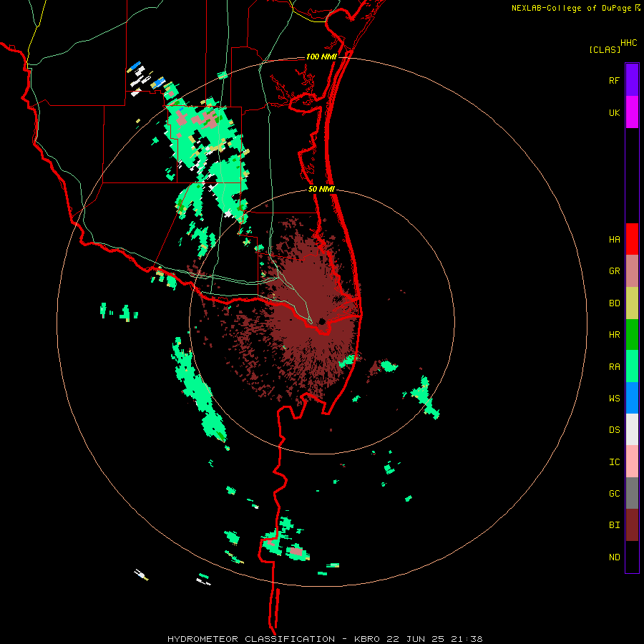The width and height of the screenshot is (644, 644).
Task: Click the ND black legend swatch
Action: pos(632,557)
